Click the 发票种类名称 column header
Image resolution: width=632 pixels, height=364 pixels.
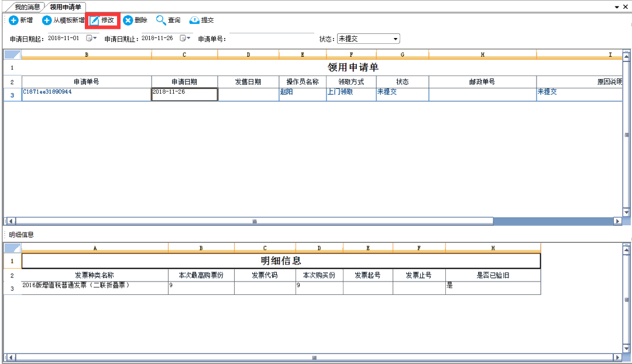95,275
